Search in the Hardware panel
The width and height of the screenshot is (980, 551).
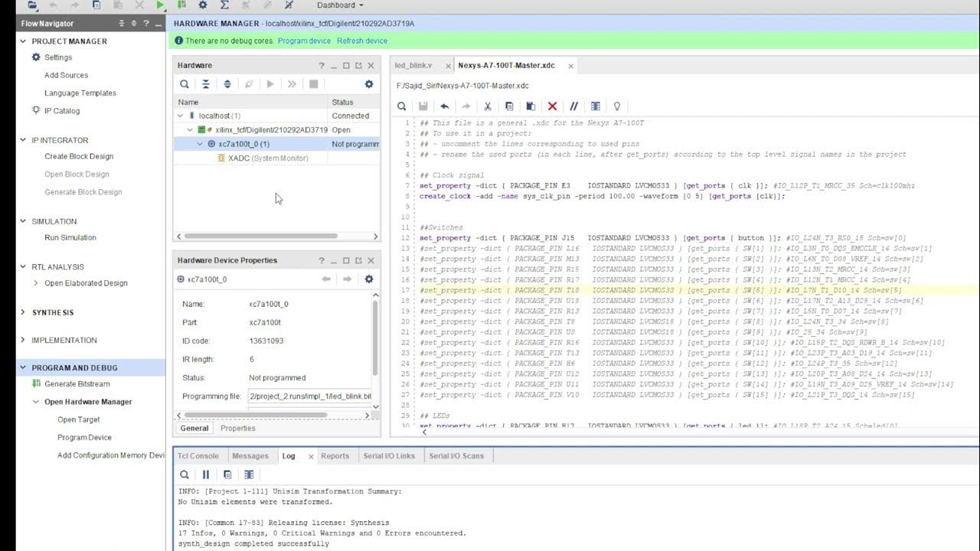[x=185, y=84]
